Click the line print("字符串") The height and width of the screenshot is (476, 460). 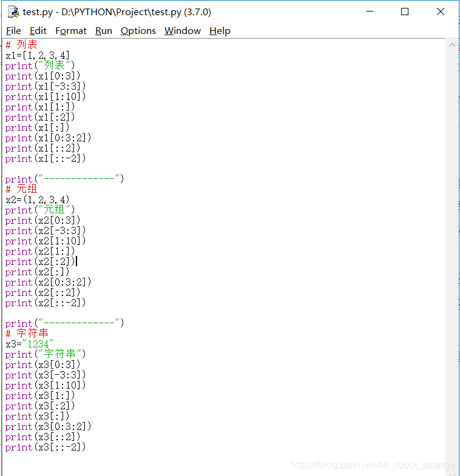pos(46,354)
